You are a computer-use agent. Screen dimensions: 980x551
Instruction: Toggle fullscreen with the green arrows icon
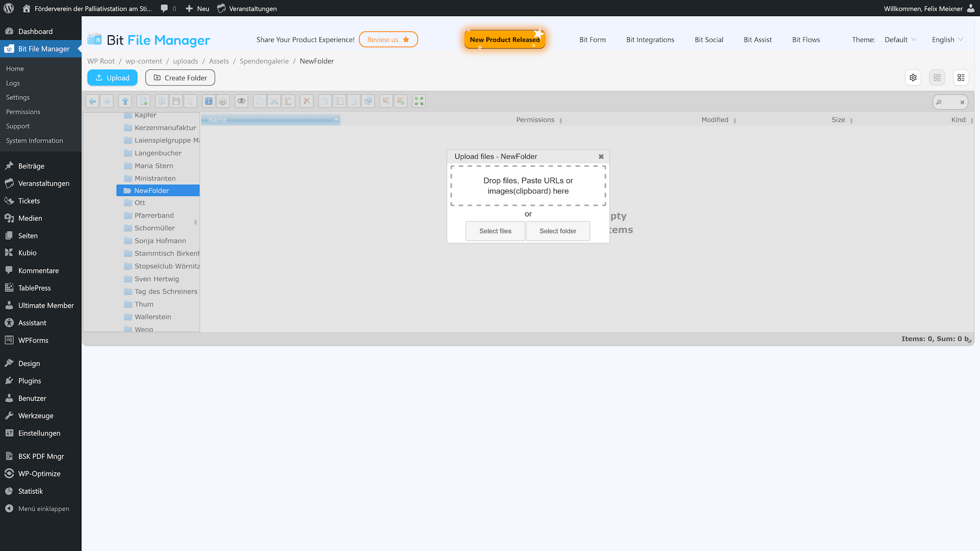(419, 101)
